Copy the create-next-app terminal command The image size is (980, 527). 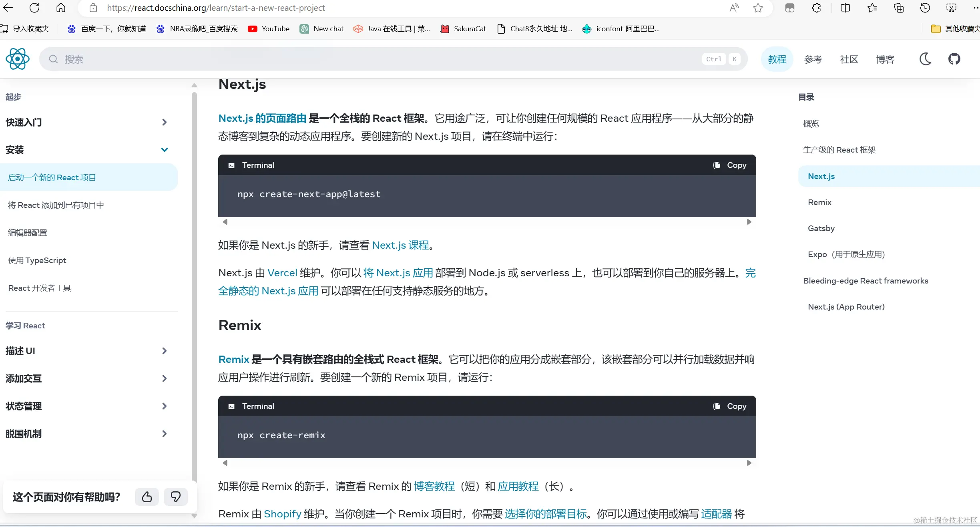(x=730, y=165)
